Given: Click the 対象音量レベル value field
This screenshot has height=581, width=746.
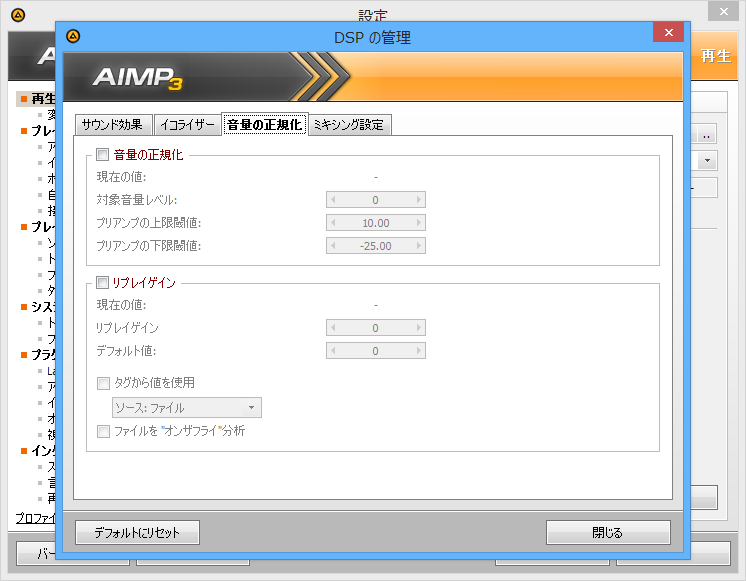Looking at the screenshot, I should [x=376, y=200].
